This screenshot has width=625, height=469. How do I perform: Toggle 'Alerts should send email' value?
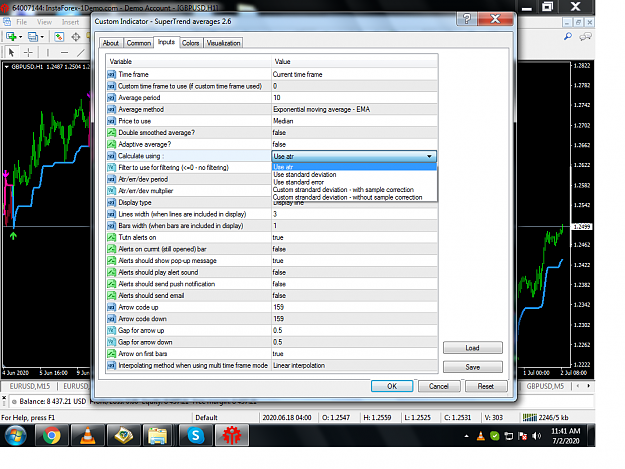pos(354,295)
